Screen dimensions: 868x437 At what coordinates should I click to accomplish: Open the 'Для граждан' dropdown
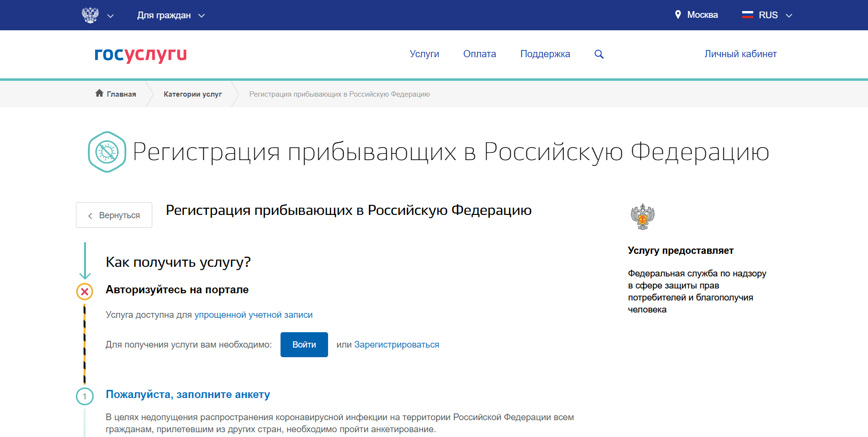click(171, 15)
